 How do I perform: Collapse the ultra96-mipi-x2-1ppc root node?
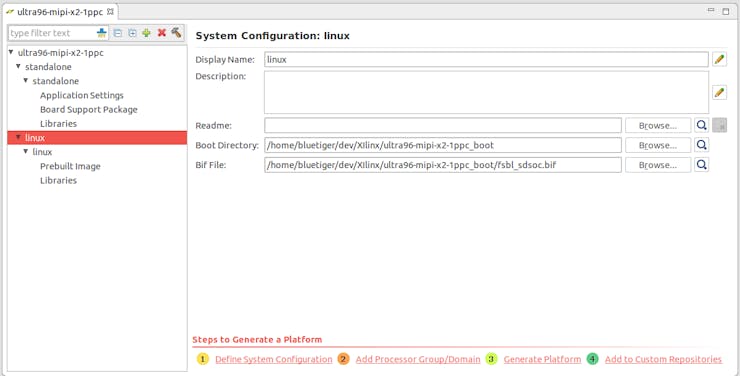pos(11,52)
